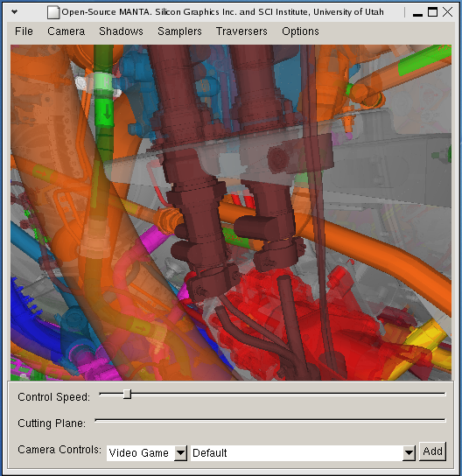Click the Add button
Viewport: 462px width, 476px height.
(x=432, y=451)
